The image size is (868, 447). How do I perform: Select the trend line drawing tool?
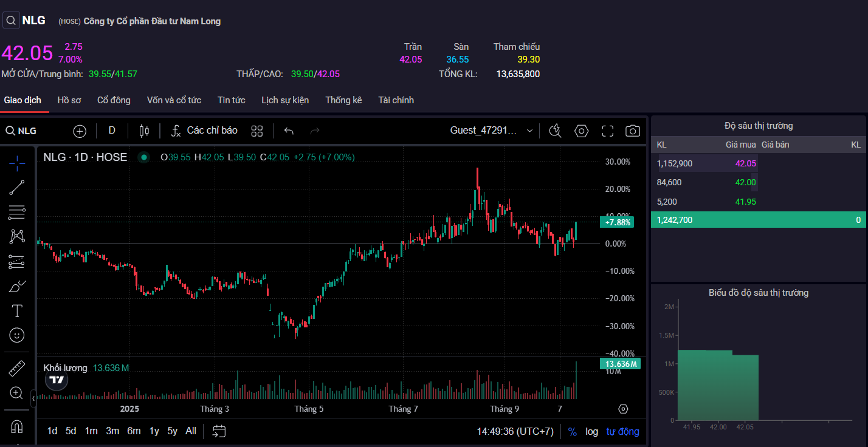pyautogui.click(x=17, y=188)
